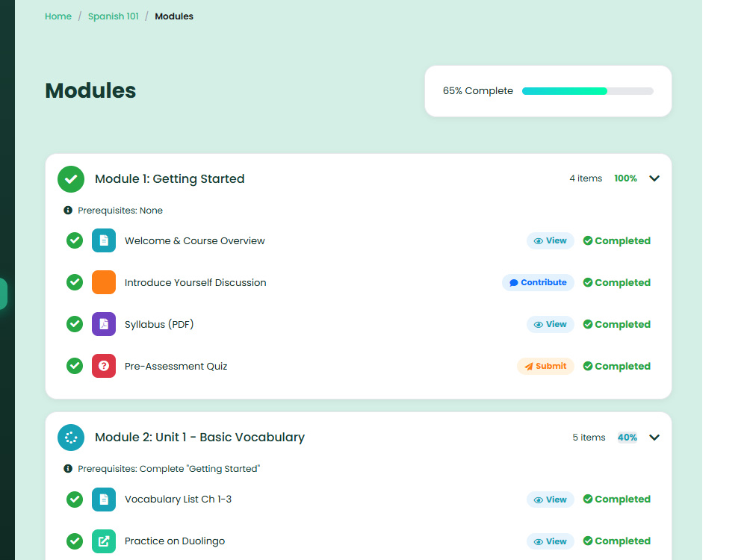Click Submit button for Pre-Assessment Quiz
Image resolution: width=747 pixels, height=560 pixels.
click(545, 366)
